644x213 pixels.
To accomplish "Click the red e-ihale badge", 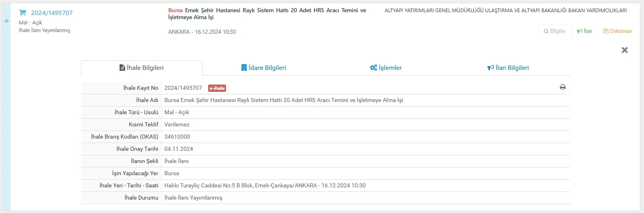I will [217, 88].
